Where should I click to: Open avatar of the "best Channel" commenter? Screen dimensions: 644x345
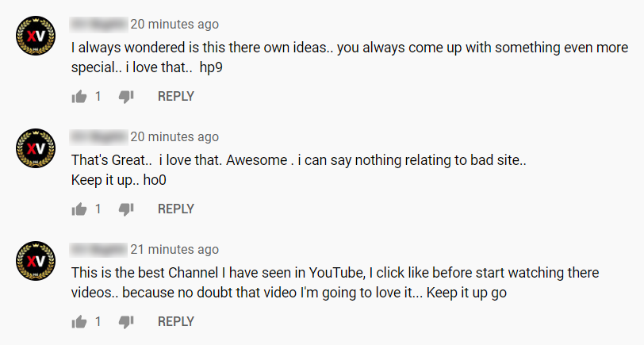(36, 261)
